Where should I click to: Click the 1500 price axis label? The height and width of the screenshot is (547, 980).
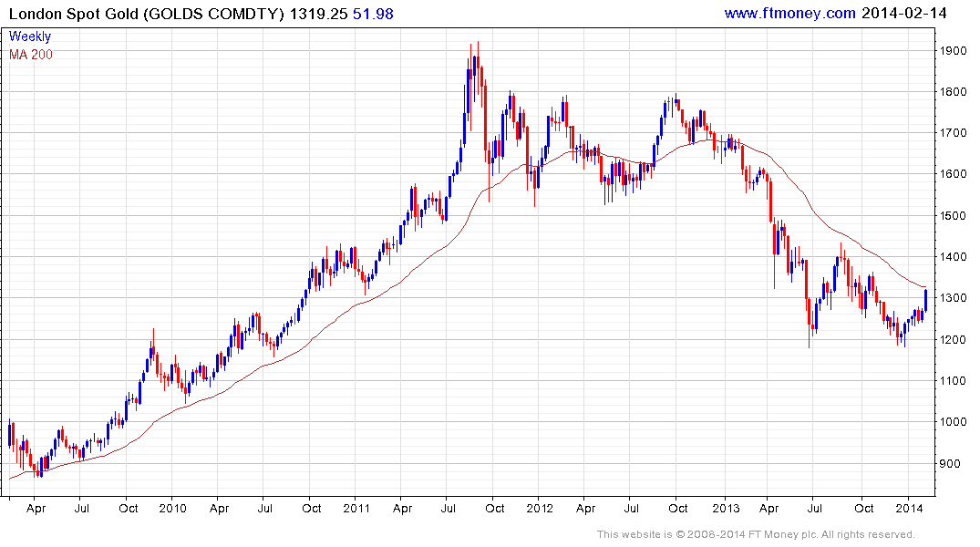[x=953, y=216]
